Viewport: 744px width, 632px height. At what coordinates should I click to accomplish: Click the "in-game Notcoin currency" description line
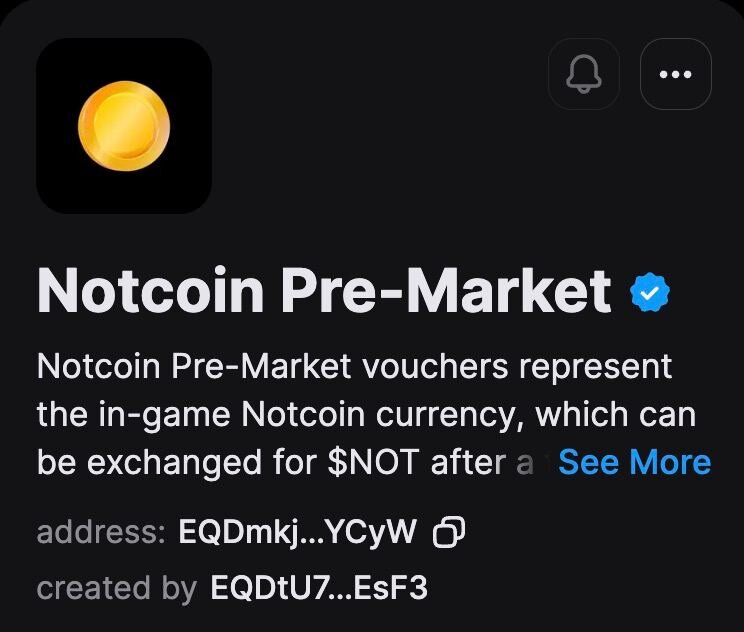click(x=366, y=415)
